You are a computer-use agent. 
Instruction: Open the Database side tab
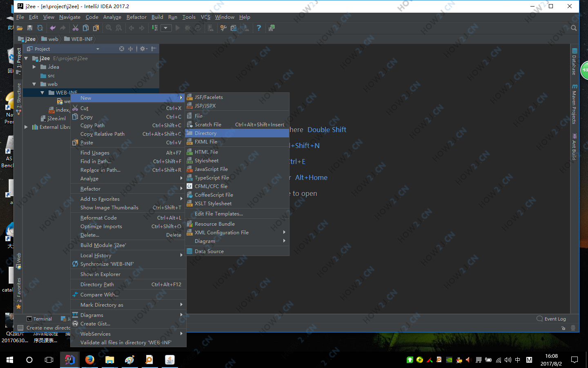click(x=574, y=62)
